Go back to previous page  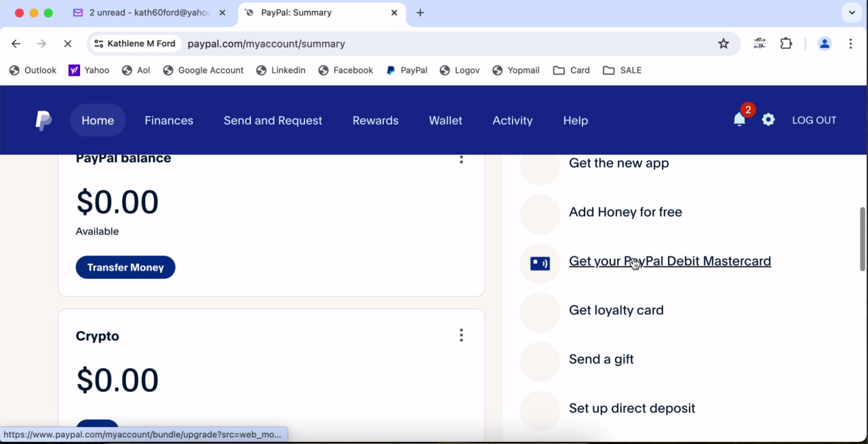(16, 43)
